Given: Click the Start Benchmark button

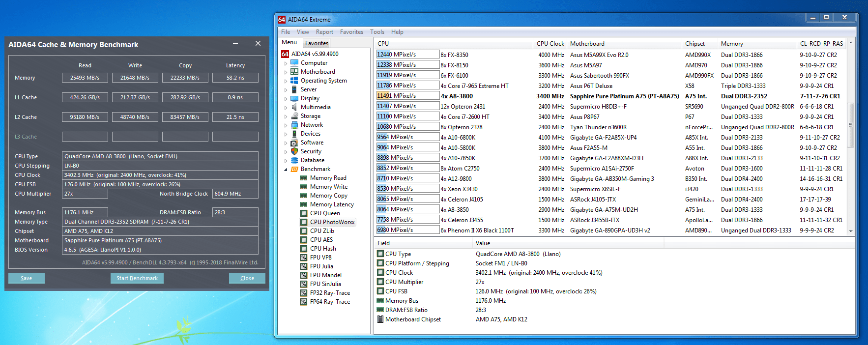Looking at the screenshot, I should tap(137, 278).
